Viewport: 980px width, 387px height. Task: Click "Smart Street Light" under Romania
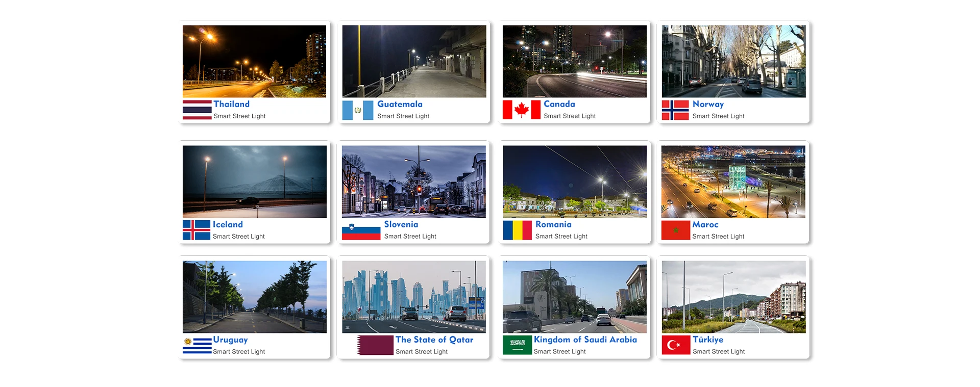pos(561,237)
